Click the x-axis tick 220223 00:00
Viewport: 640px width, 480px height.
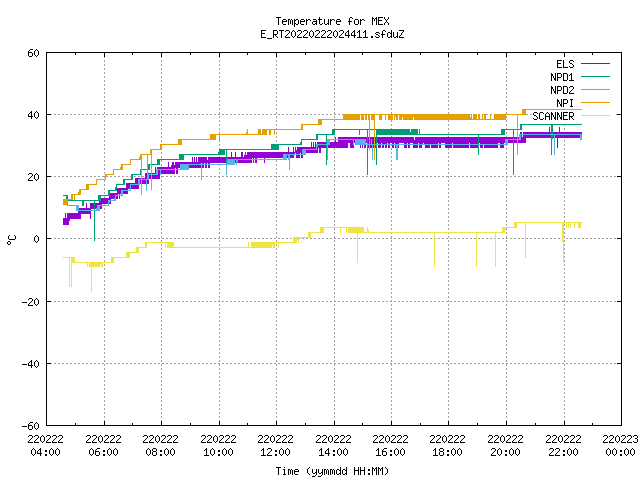[x=620, y=446]
